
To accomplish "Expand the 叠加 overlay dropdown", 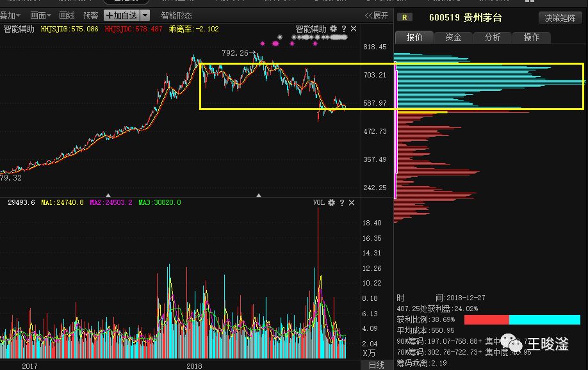I will 10,16.
